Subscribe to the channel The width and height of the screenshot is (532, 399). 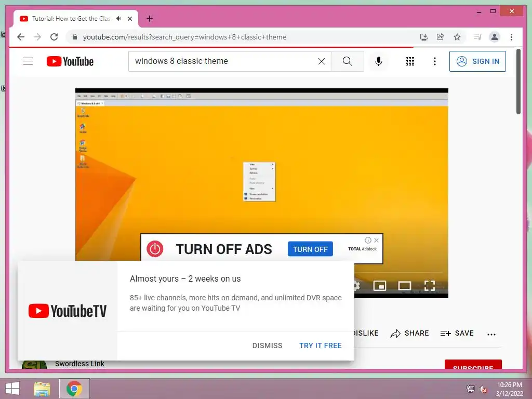pos(473,364)
